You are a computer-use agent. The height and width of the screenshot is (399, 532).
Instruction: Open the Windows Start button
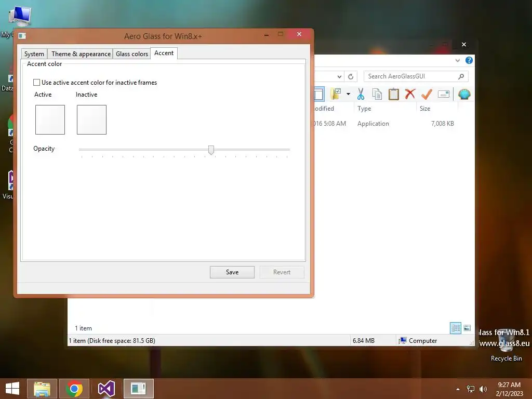click(x=12, y=389)
